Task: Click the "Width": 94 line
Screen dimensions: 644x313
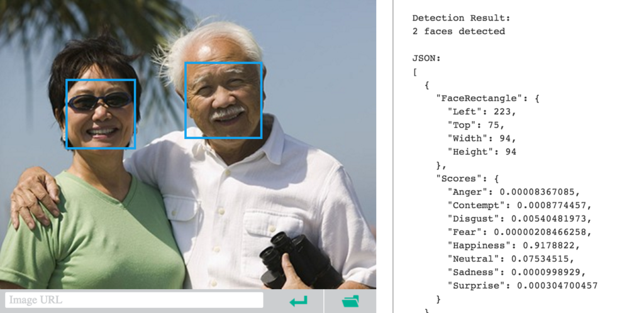Action: 482,138
